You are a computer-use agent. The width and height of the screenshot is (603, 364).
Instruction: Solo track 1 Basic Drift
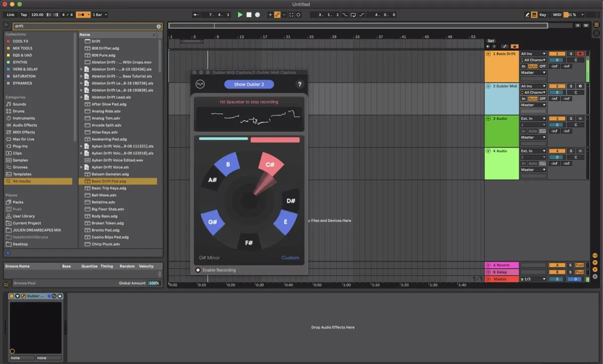[x=571, y=54]
